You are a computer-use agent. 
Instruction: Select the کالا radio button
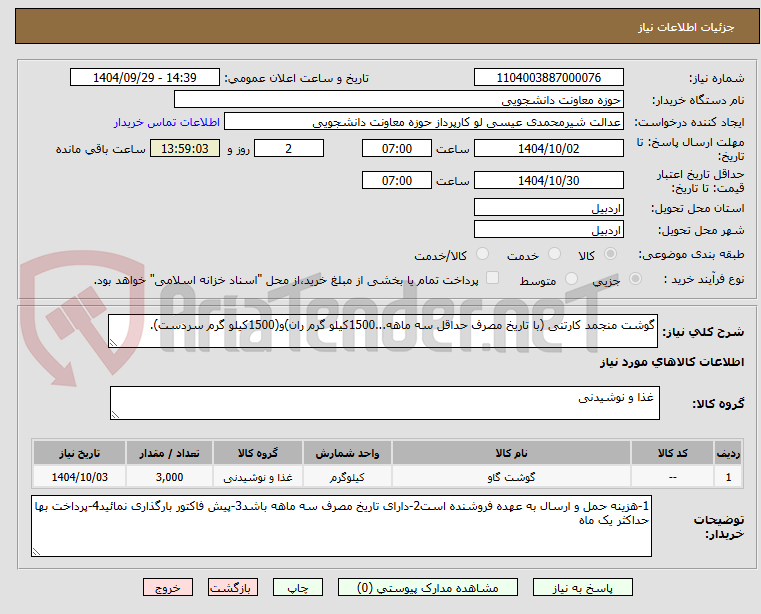click(x=611, y=253)
